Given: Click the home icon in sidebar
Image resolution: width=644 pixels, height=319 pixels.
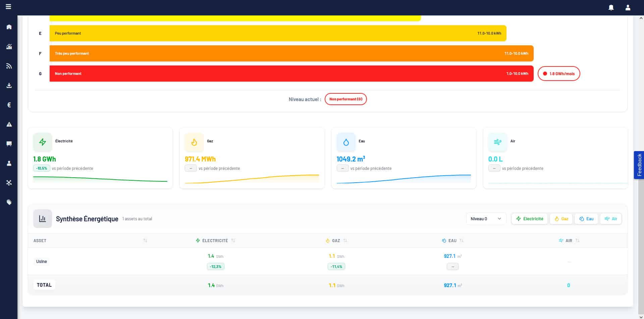Looking at the screenshot, I should tap(9, 27).
